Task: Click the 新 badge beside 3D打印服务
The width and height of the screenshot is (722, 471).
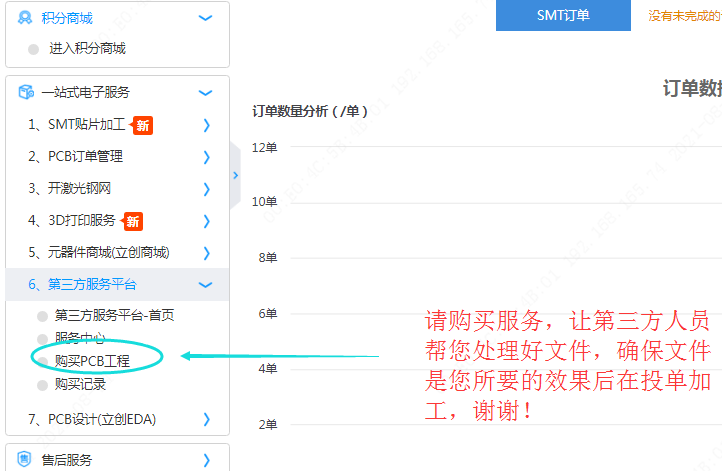Action: click(x=133, y=221)
